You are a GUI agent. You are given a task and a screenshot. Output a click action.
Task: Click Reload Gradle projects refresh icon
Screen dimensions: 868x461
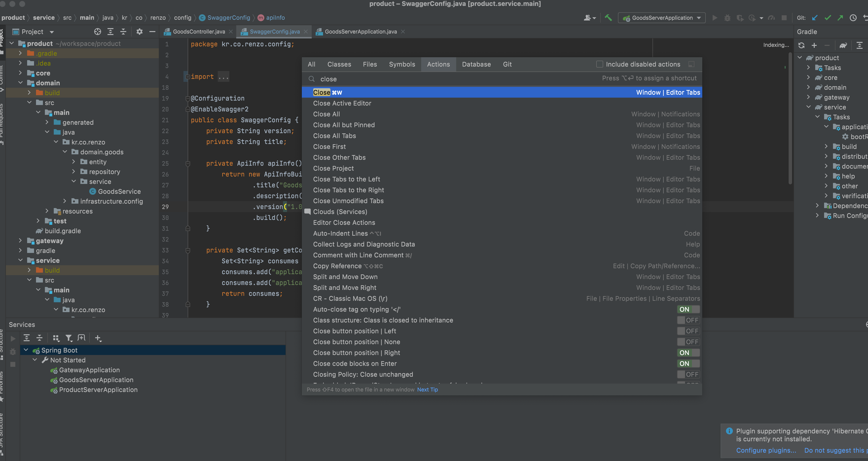pyautogui.click(x=801, y=45)
